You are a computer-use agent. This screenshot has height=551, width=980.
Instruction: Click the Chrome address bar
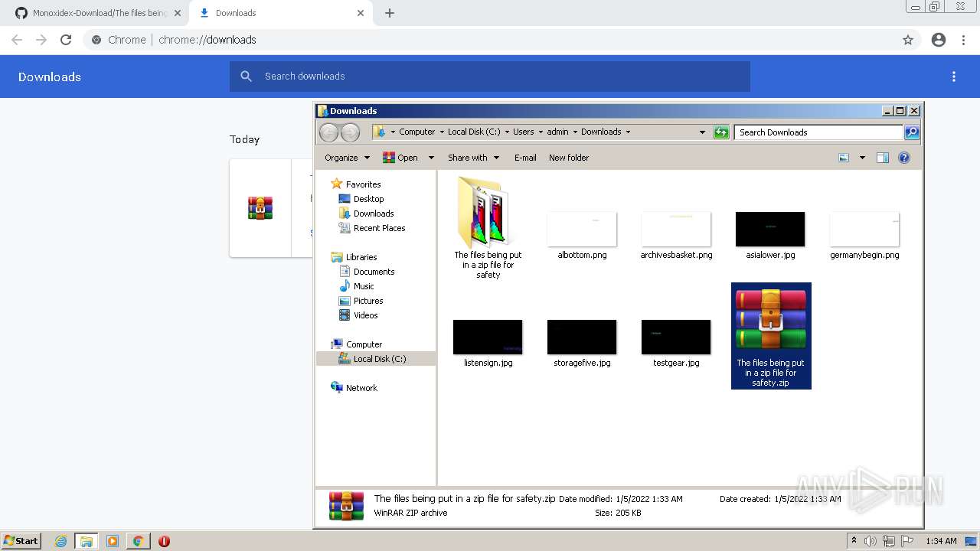point(501,40)
